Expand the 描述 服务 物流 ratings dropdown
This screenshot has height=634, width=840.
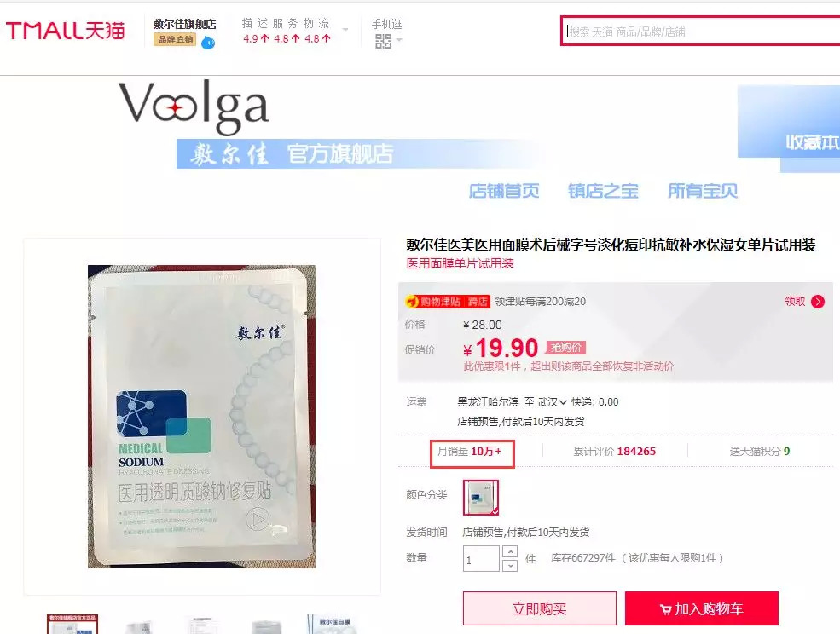[345, 30]
